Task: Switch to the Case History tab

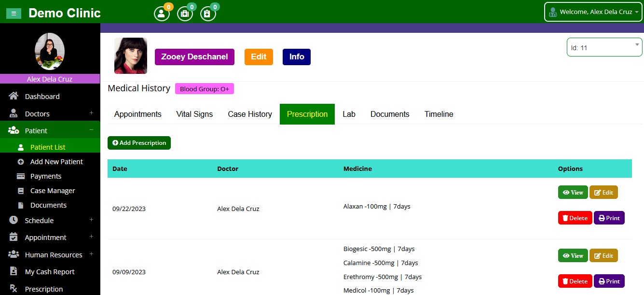Action: pyautogui.click(x=250, y=114)
